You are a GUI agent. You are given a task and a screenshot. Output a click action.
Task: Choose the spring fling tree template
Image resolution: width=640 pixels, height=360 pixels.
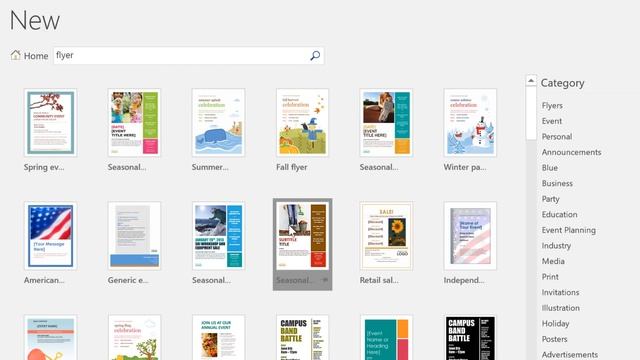click(134, 338)
